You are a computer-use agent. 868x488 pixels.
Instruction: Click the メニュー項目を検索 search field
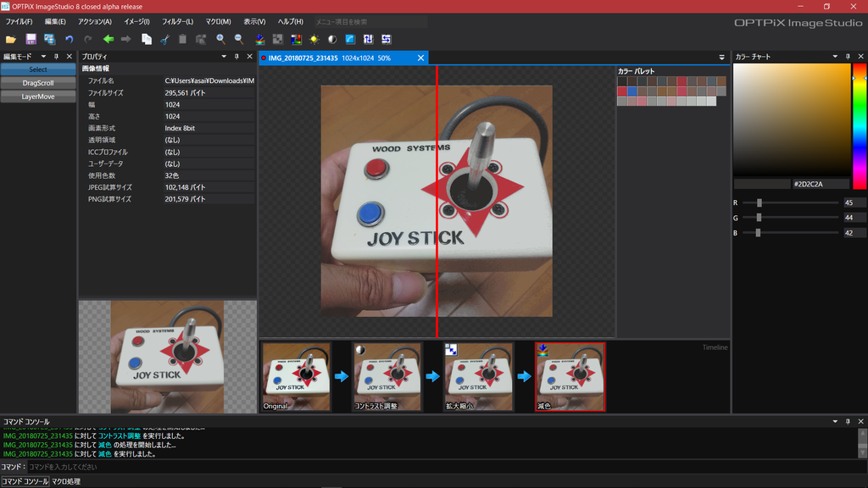[x=370, y=21]
